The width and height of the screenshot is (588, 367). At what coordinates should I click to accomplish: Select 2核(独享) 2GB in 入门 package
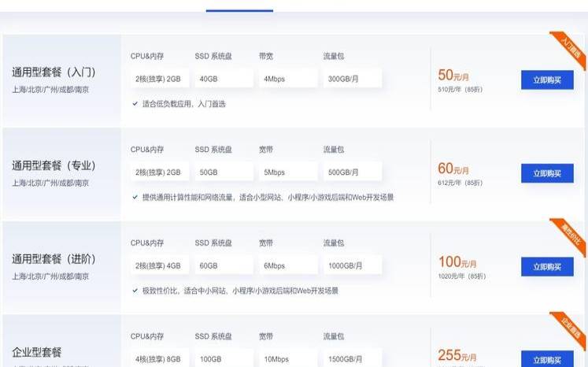[160, 79]
